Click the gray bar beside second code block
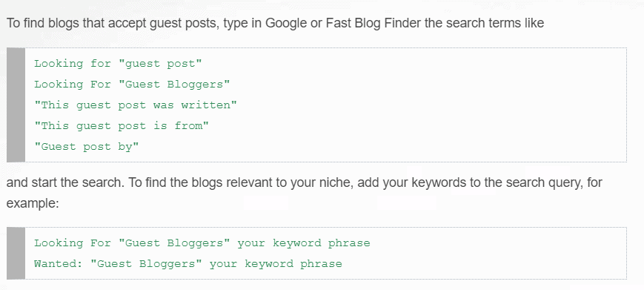The height and width of the screenshot is (290, 644). (x=16, y=253)
